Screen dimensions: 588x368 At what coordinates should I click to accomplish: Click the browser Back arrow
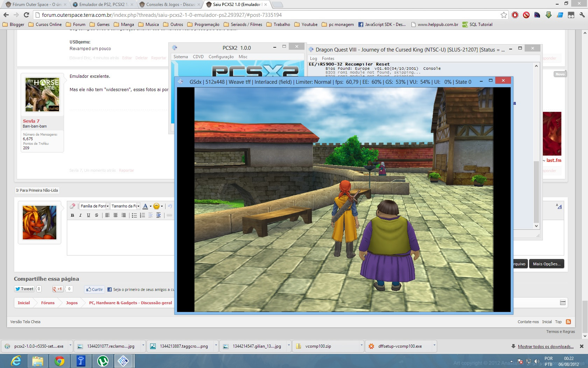tap(6, 15)
